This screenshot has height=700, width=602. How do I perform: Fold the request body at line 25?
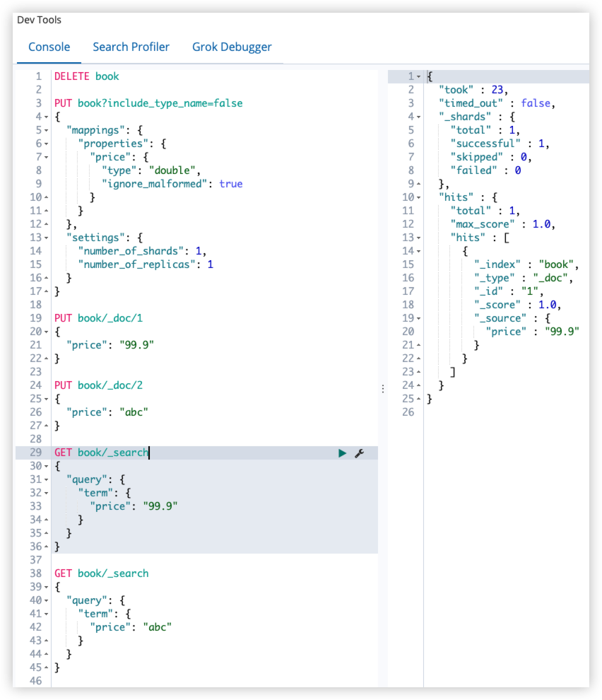coord(47,399)
